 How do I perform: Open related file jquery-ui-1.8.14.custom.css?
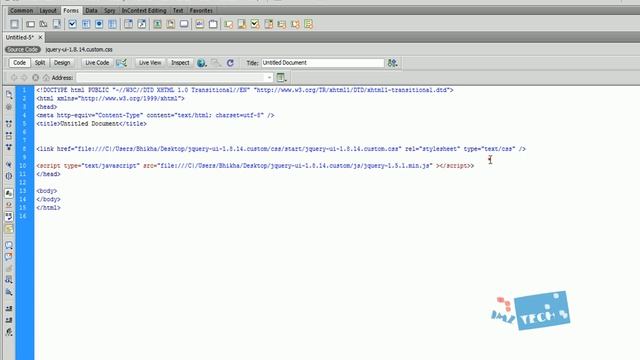tap(79, 49)
